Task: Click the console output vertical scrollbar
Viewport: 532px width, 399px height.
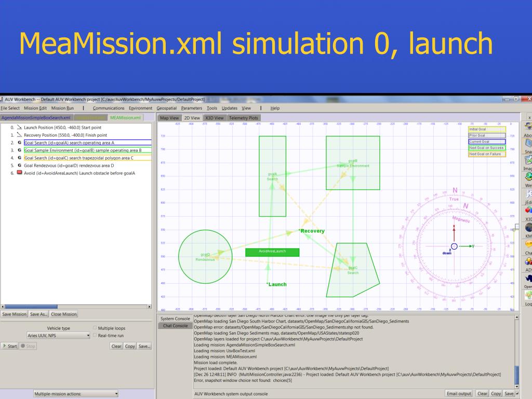Action: point(517,352)
